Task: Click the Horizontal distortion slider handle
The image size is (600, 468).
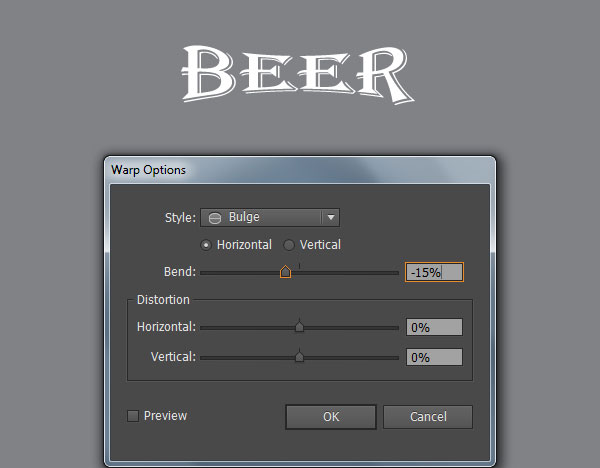Action: tap(300, 327)
